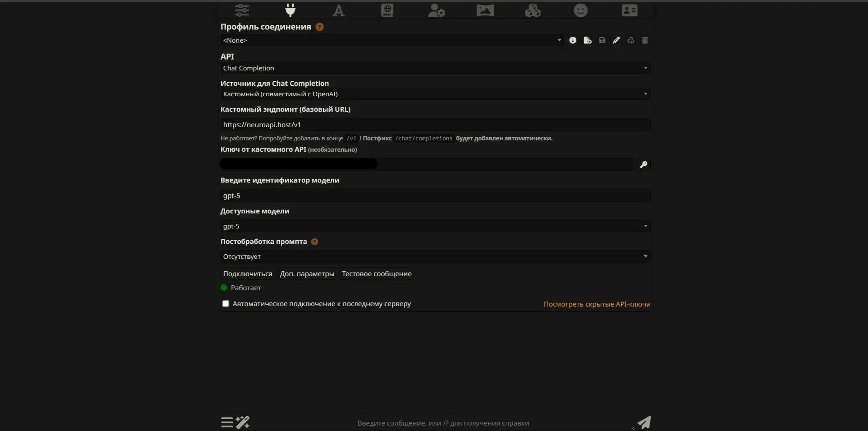
Task: Expand the API dropdown showing Chat Completion
Action: [x=435, y=68]
